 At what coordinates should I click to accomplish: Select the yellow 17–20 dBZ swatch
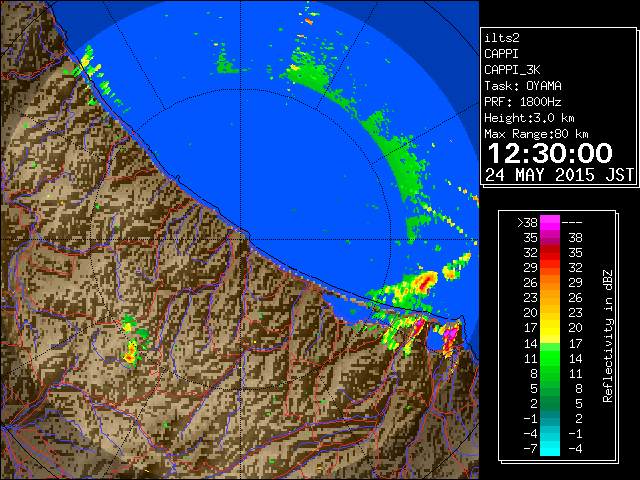click(550, 328)
